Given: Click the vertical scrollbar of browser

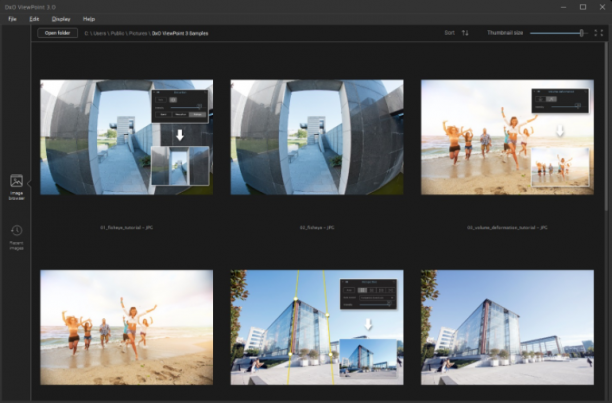Looking at the screenshot, I should click(606, 127).
